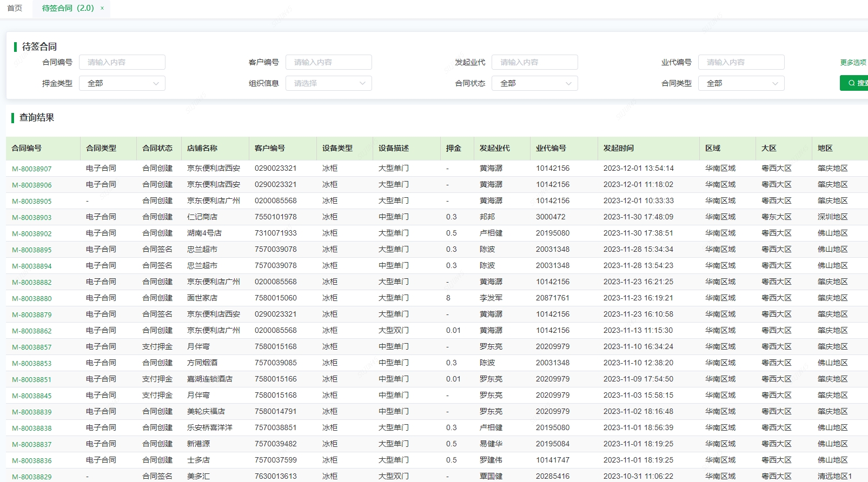The height and width of the screenshot is (482, 868).
Task: Select store name 方同烟酒
Action: (202, 363)
